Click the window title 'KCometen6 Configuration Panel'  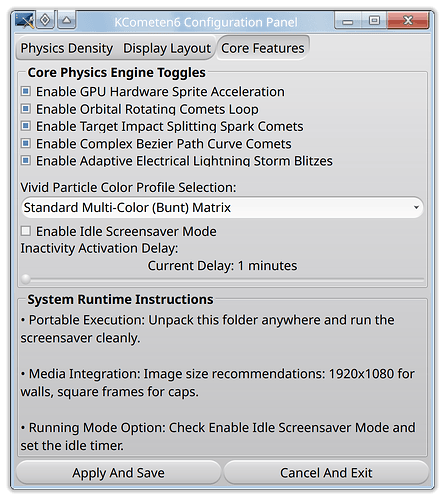[206, 22]
